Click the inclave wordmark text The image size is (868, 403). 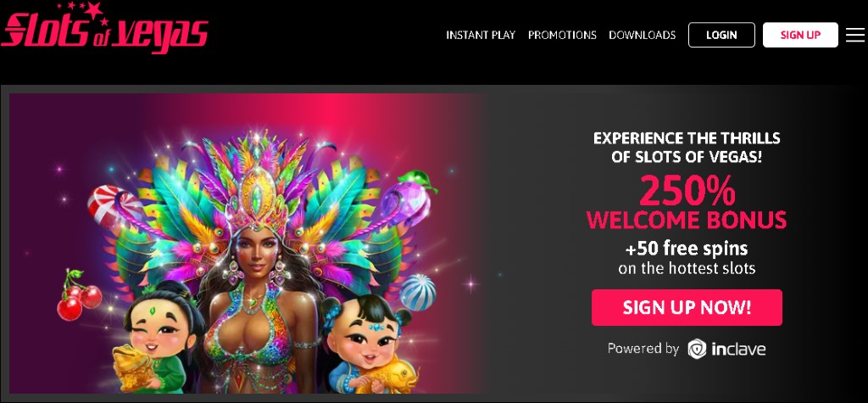pyautogui.click(x=738, y=350)
